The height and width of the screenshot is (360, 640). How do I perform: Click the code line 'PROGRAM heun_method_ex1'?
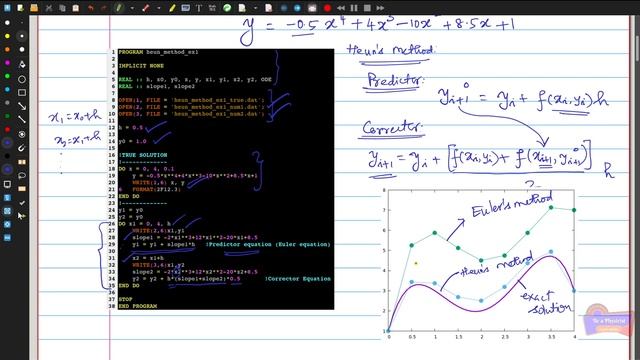[158, 52]
